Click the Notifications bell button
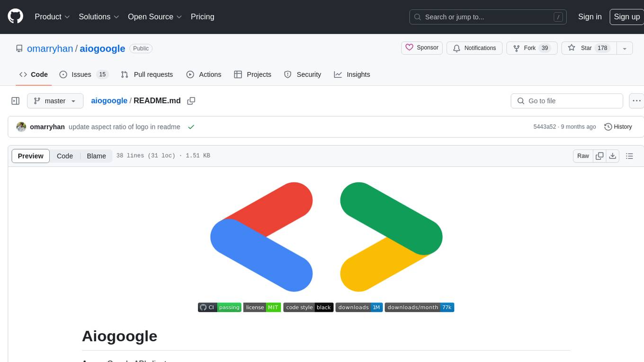This screenshot has width=644, height=362. [x=474, y=48]
